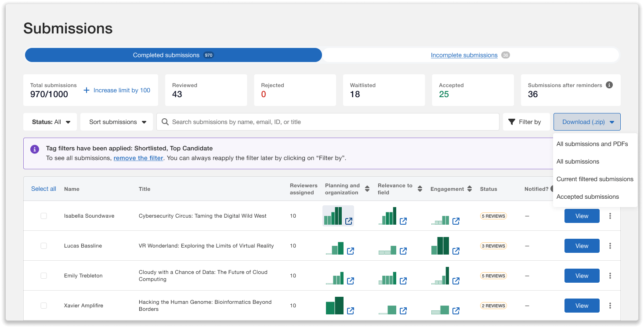Tick the checkbox for Lucas Bassline
This screenshot has width=644, height=328.
coord(43,246)
